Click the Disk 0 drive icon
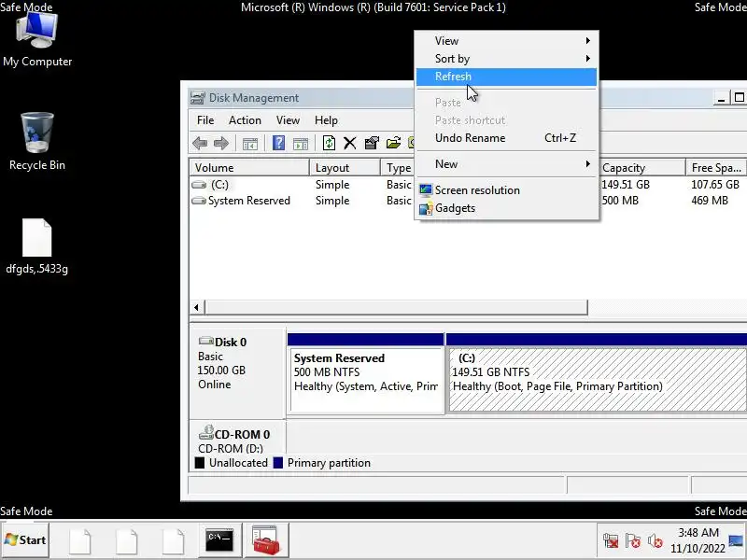The height and width of the screenshot is (560, 747). pos(205,341)
